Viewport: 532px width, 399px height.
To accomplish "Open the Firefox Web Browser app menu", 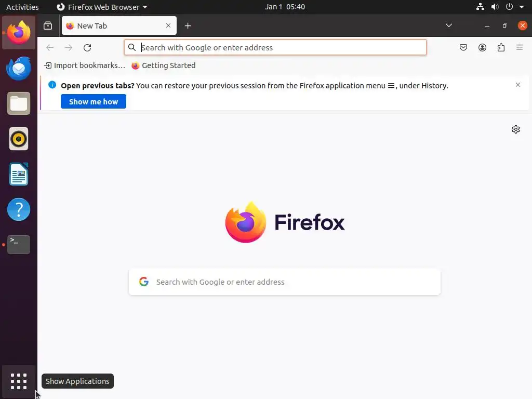I will click(102, 7).
